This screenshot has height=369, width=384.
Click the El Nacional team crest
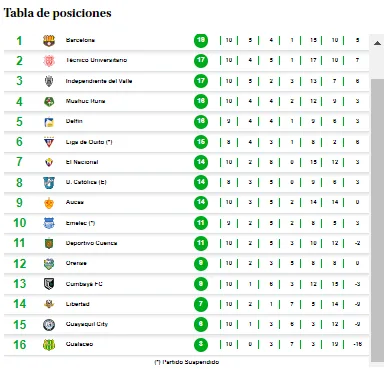click(49, 162)
